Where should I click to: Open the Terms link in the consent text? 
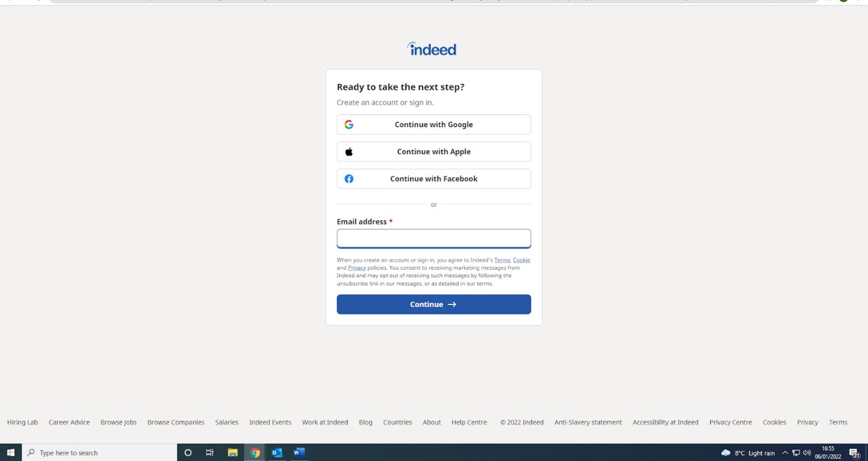tap(502, 260)
